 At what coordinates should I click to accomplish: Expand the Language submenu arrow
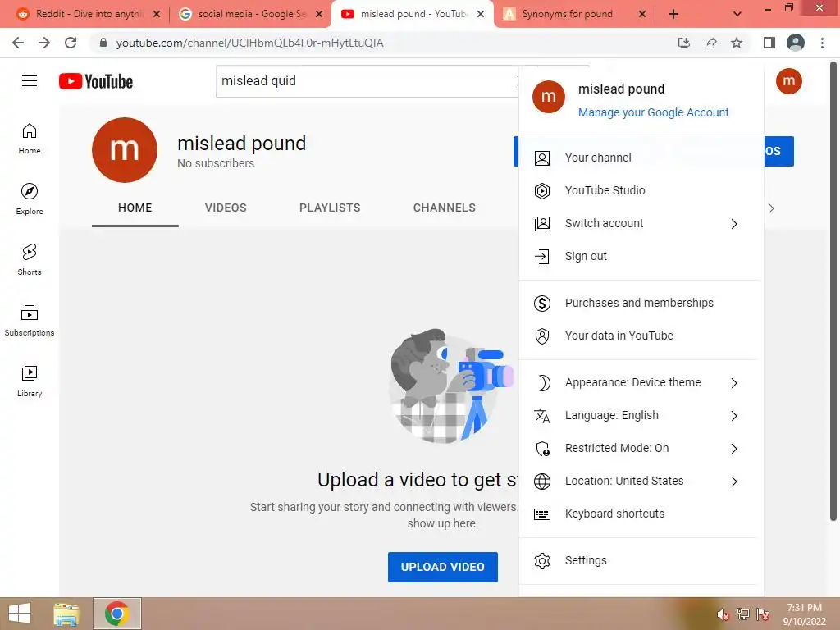(734, 416)
